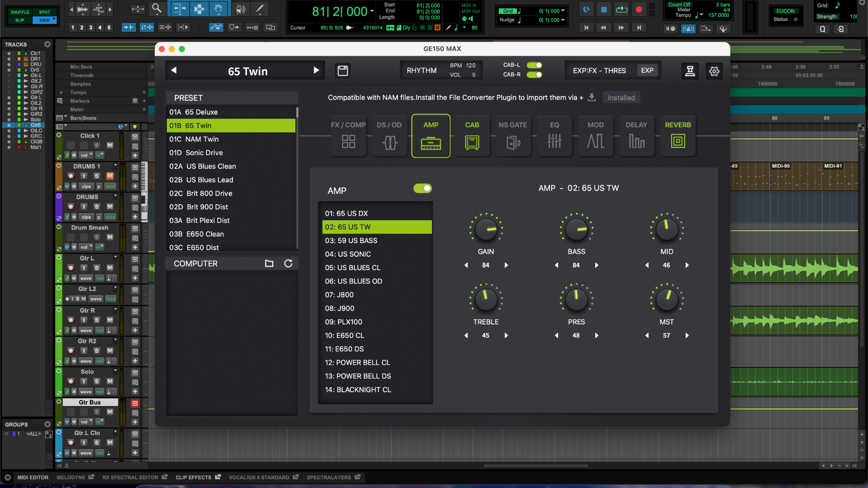Open the Grid value dropdown

pyautogui.click(x=563, y=11)
